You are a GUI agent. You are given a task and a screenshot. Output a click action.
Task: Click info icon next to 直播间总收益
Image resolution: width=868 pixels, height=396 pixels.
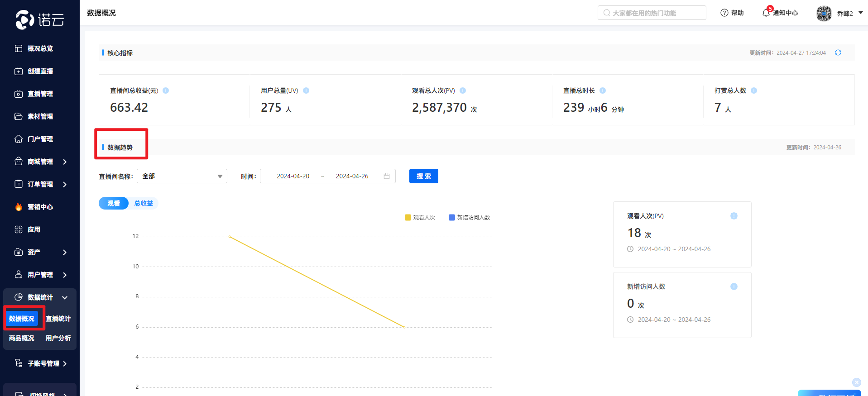(x=166, y=91)
